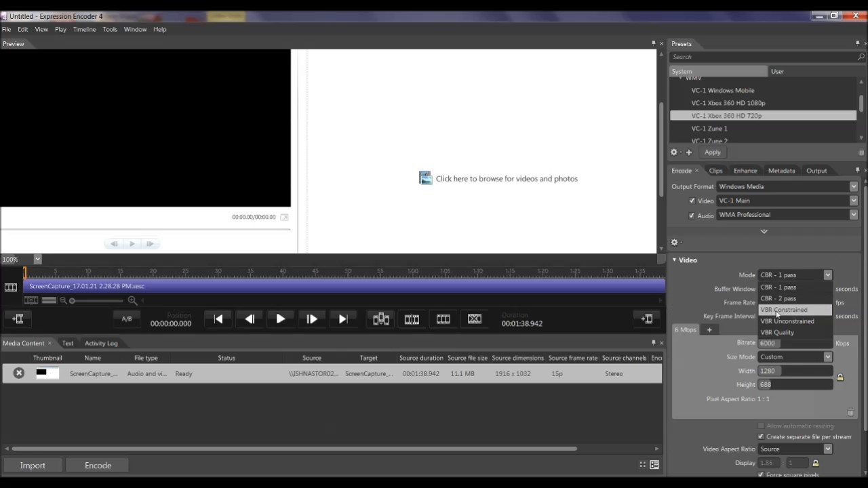The image size is (868, 488).
Task: Open the Activity Log tab
Action: click(101, 343)
